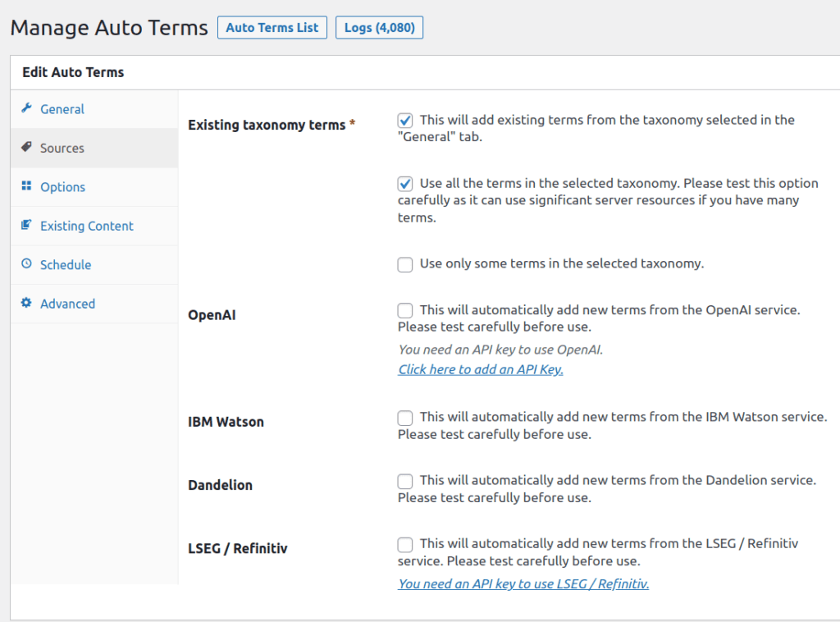Enable Use only some terms checkbox
The image size is (840, 622).
tap(405, 264)
